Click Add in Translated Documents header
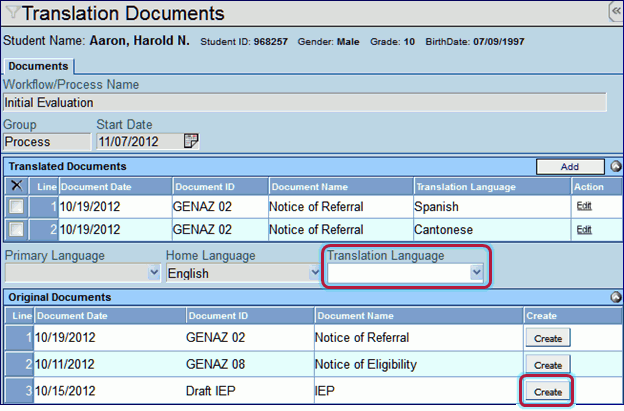 coord(570,166)
